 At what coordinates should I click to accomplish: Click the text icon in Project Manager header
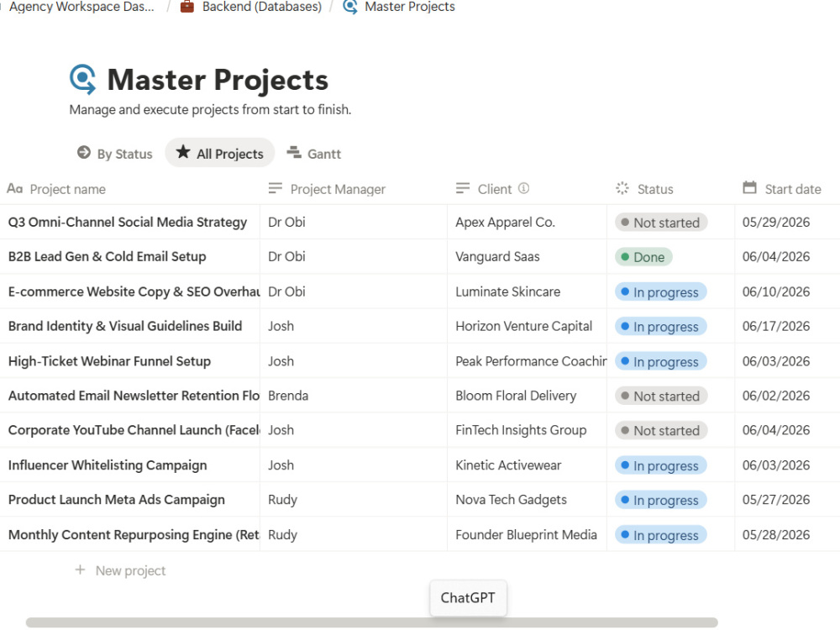pyautogui.click(x=276, y=188)
